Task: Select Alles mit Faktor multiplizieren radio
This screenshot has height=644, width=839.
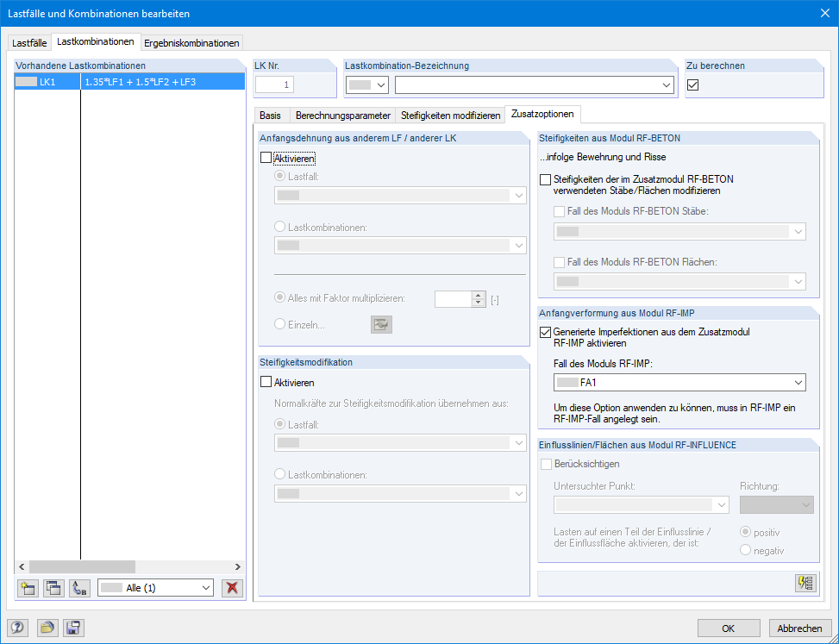Action: click(x=280, y=297)
